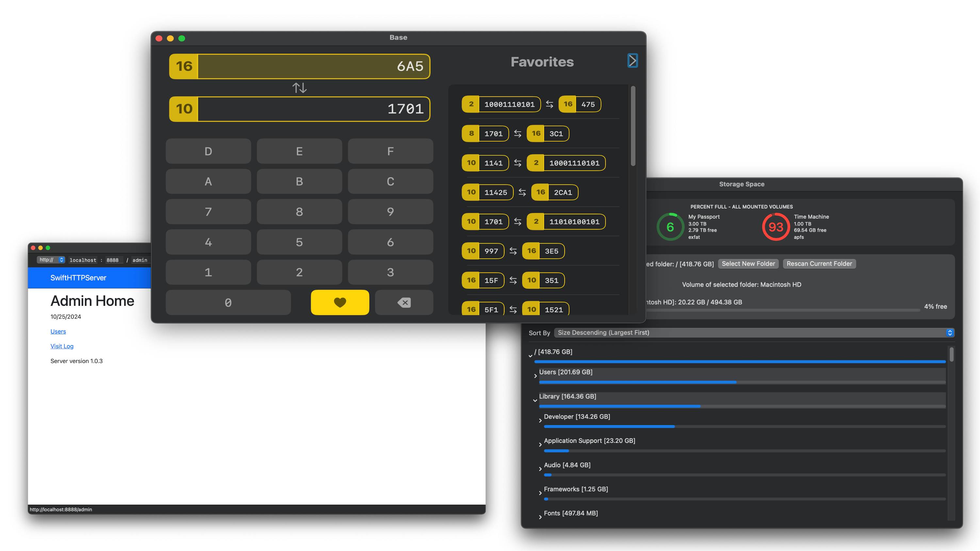Viewport: 980px width, 551px height.
Task: Click the Macintosh HD usage progress bar
Action: tap(784, 310)
